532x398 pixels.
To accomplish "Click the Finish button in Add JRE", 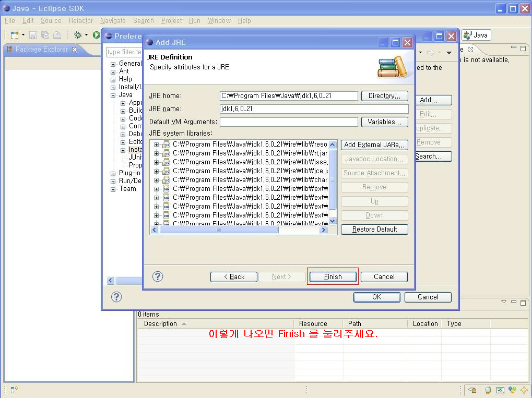I will click(333, 276).
